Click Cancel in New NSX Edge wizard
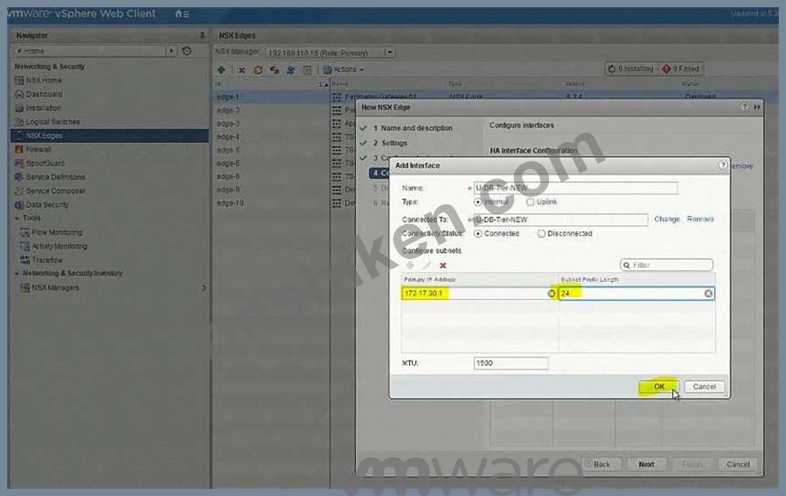The image size is (786, 496). [737, 464]
